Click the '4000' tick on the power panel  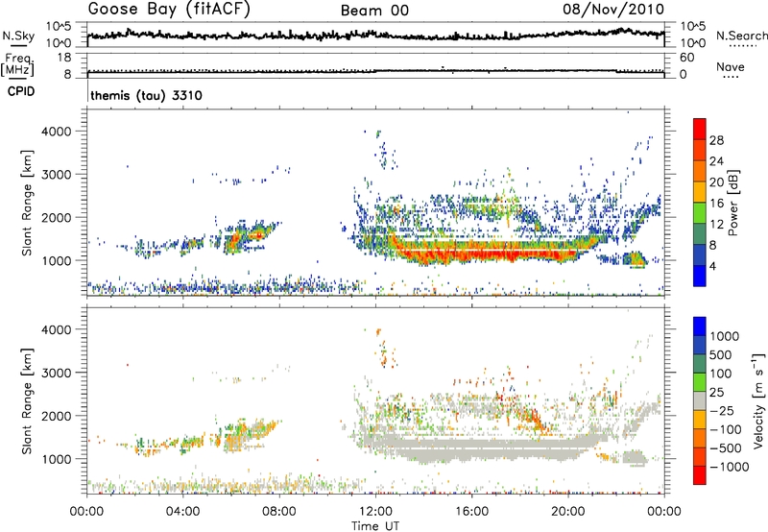pos(56,132)
